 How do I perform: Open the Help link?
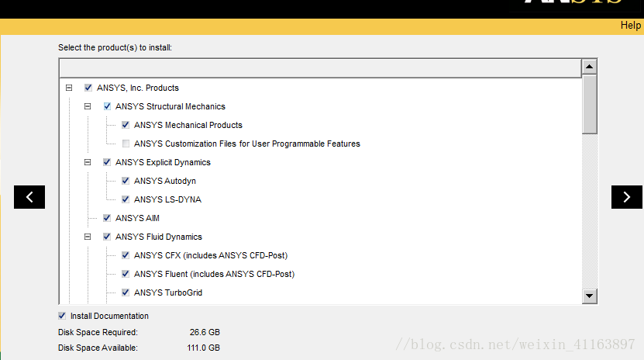pos(630,26)
